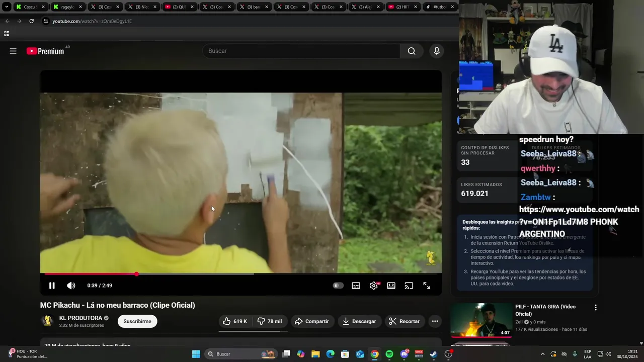Screen dimensions: 644x362
Task: Start voice search with the microphone icon
Action: (437, 51)
